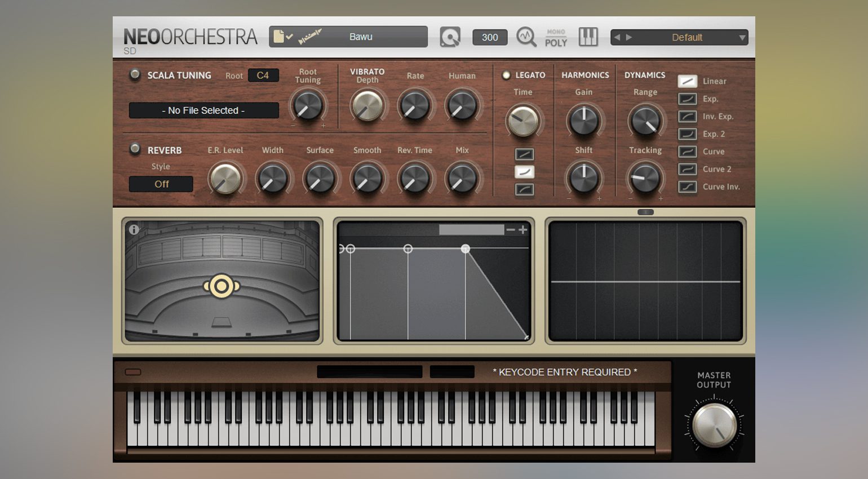This screenshot has height=479, width=868.
Task: Click the Harmonics Gain knob
Action: pos(584,121)
